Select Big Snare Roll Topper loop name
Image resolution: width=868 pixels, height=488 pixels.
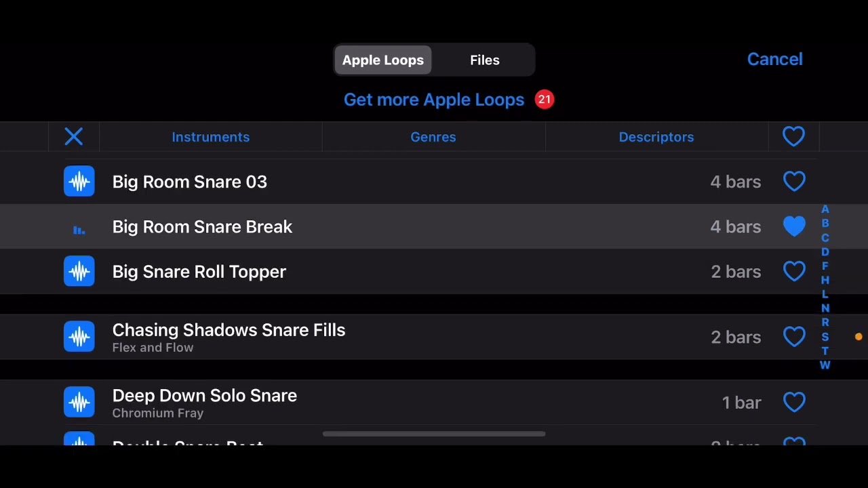point(199,271)
